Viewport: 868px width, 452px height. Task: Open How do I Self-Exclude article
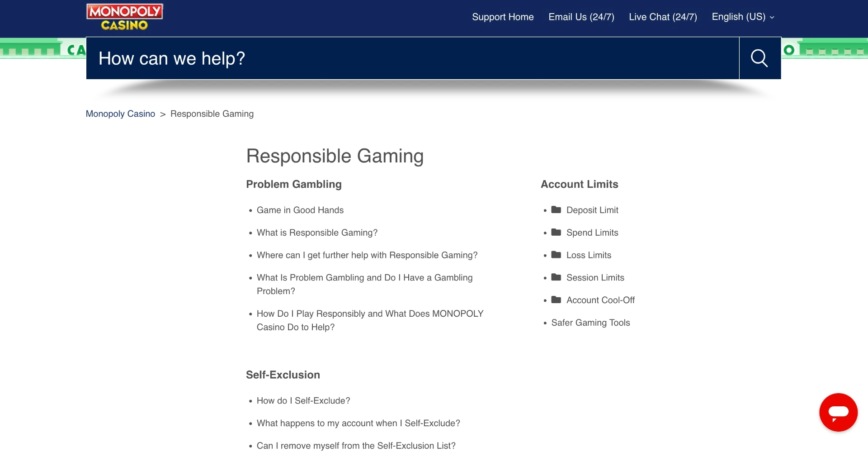point(303,400)
